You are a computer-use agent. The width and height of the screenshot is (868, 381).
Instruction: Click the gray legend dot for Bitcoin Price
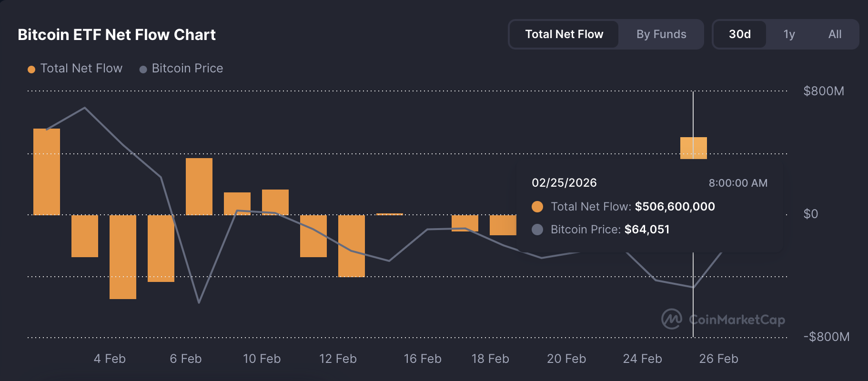[143, 70]
